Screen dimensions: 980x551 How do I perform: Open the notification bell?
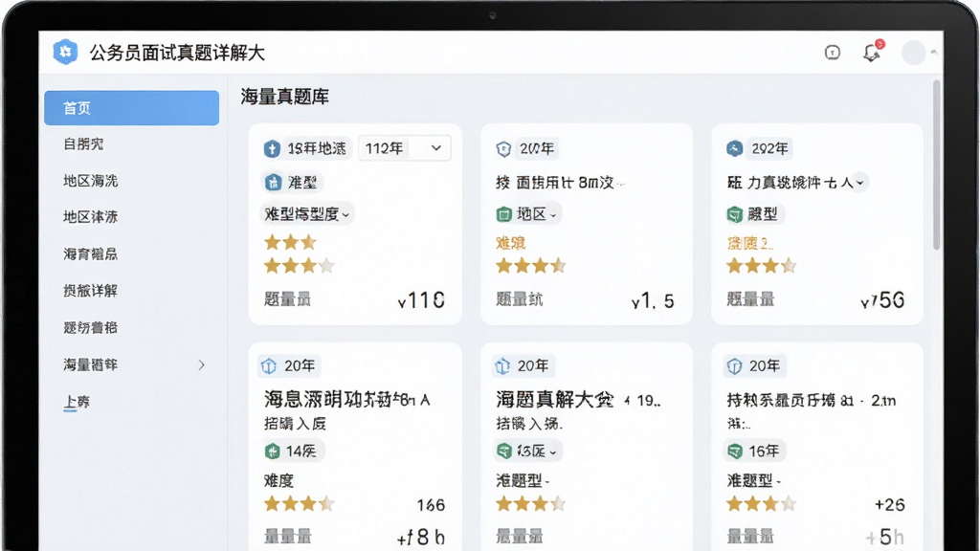[x=872, y=53]
